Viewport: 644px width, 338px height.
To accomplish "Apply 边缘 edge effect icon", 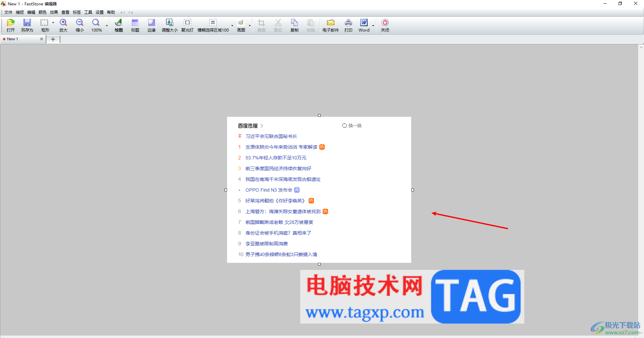I will point(152,26).
